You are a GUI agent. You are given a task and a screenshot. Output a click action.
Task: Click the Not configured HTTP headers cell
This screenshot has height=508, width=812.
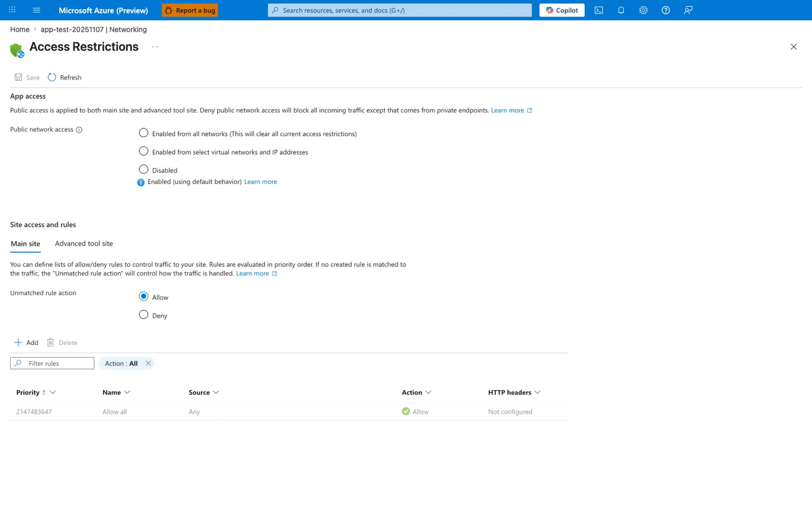pyautogui.click(x=510, y=412)
